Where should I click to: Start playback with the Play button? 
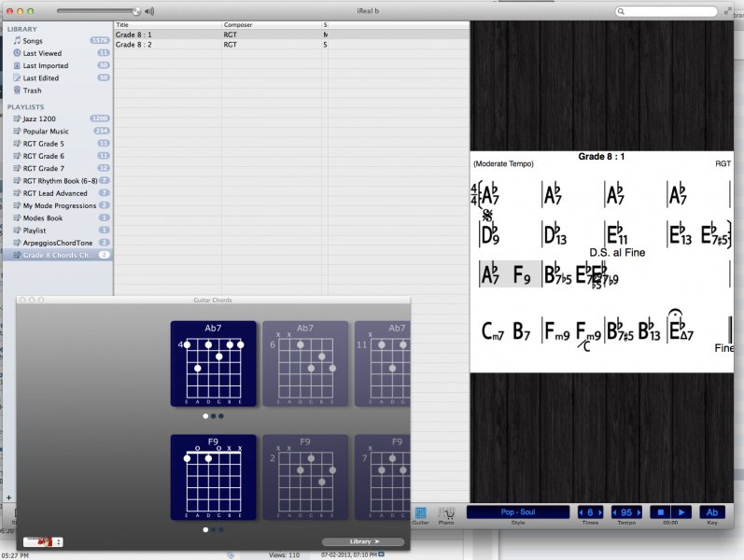682,512
